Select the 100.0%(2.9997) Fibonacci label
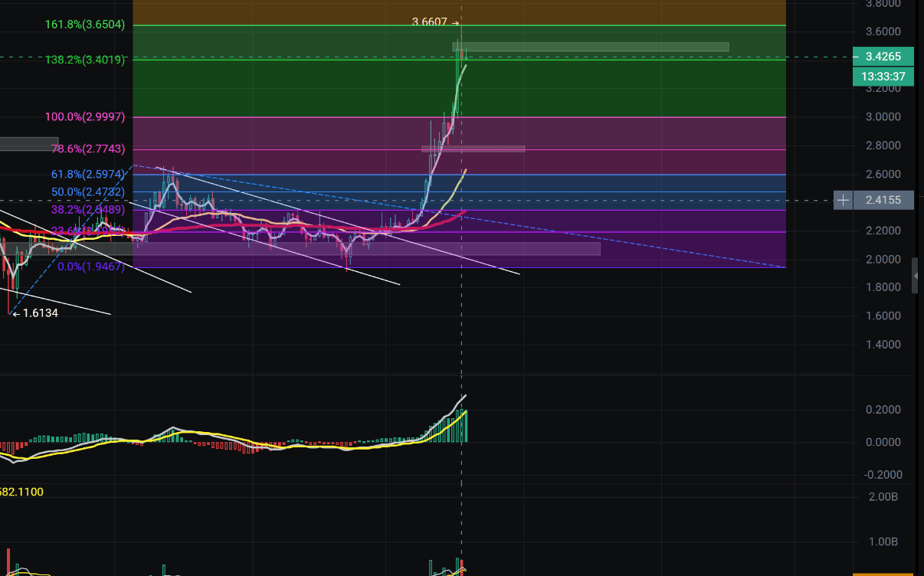 pos(85,117)
